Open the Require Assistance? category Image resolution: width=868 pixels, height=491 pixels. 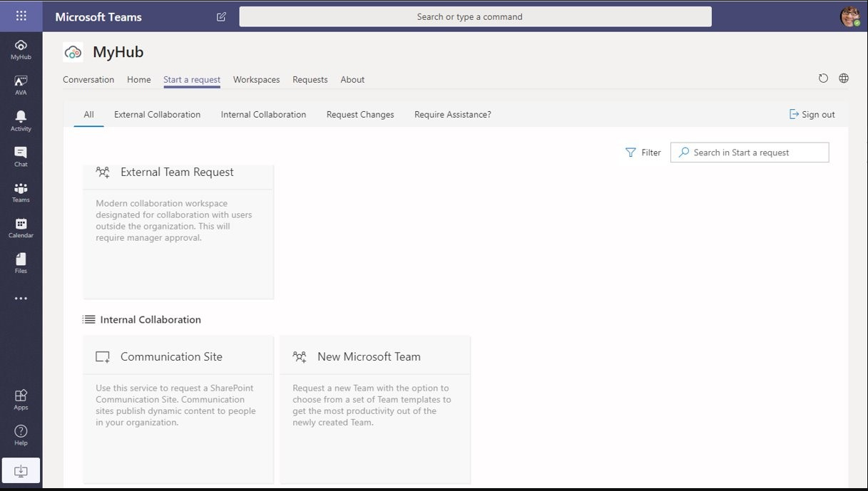[x=453, y=114]
